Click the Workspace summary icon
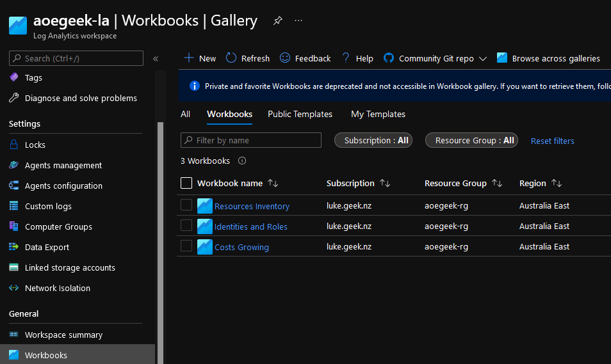 (13, 335)
